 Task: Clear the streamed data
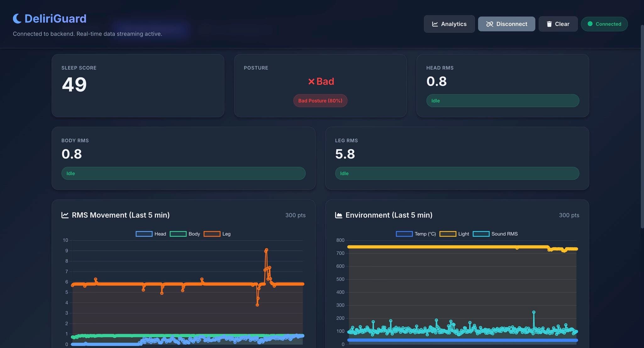tap(558, 24)
